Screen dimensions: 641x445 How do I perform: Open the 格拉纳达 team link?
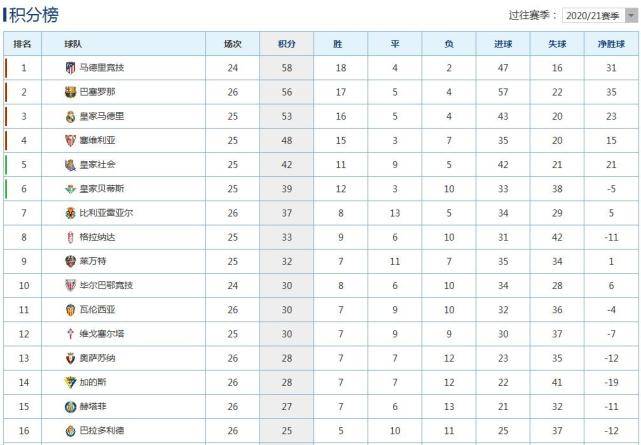point(97,237)
